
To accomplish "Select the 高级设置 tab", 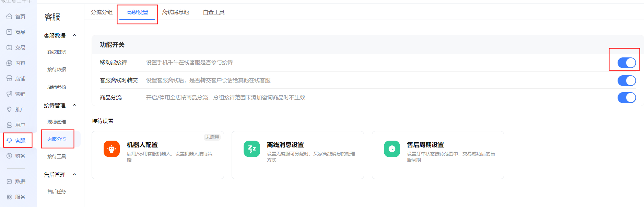I will 137,12.
